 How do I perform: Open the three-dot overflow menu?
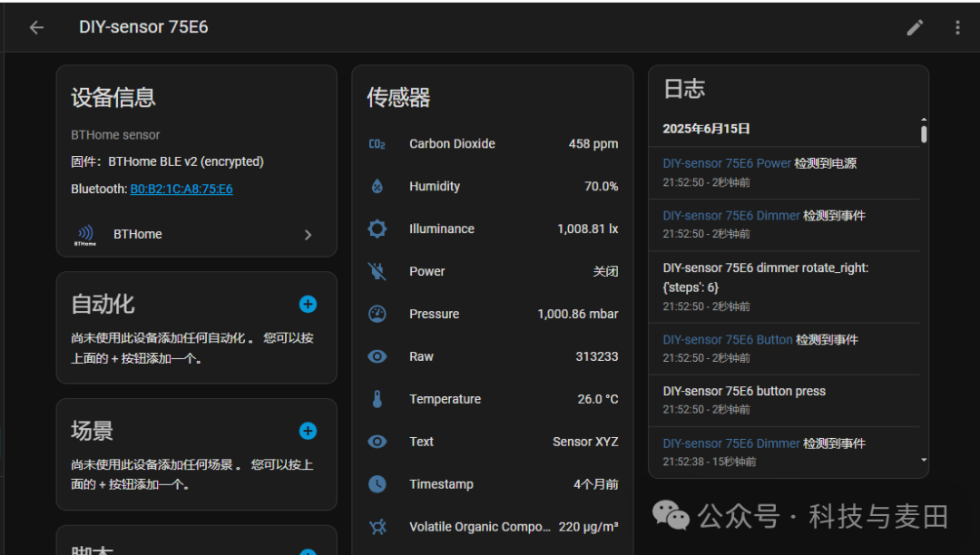click(957, 27)
